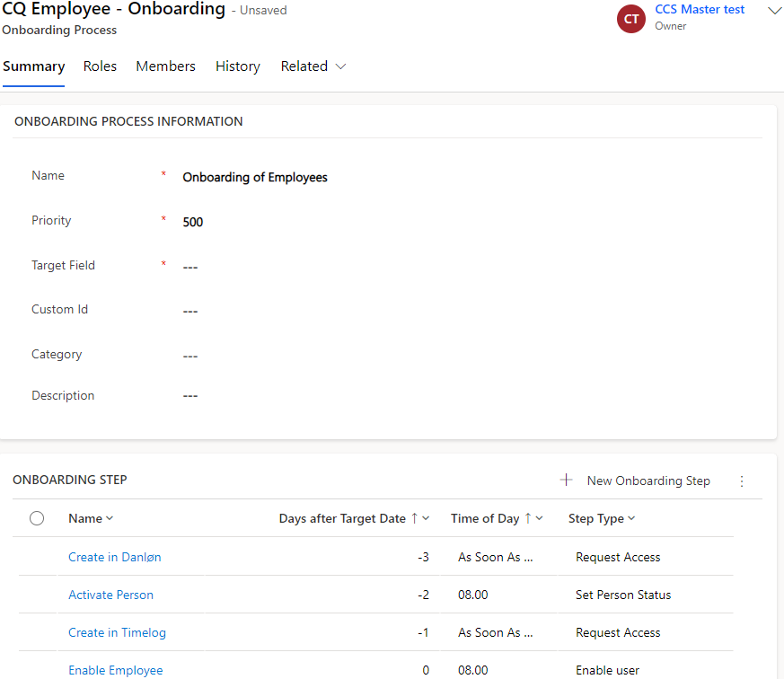
Task: Switch to the Roles tab
Action: (100, 66)
